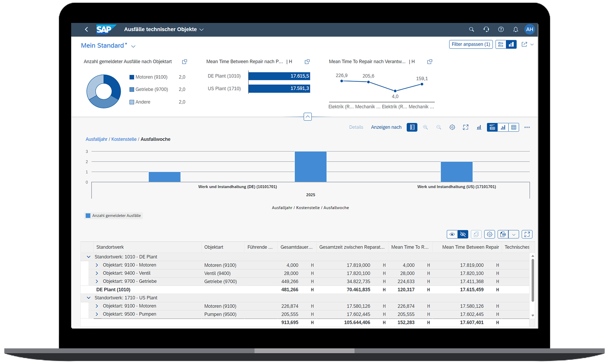
Task: Open Mean Time Between Repair chart link icon
Action: pos(307,62)
